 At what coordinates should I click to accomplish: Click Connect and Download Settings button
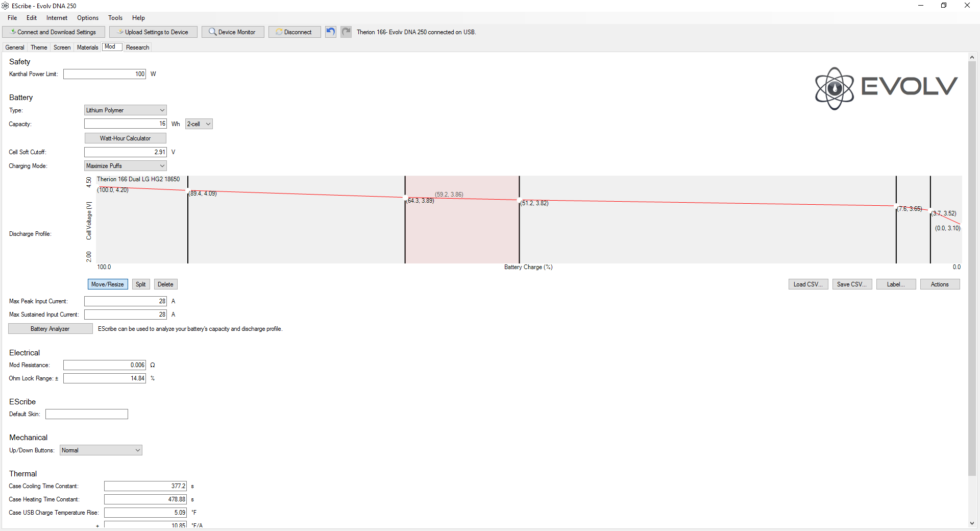click(x=54, y=32)
